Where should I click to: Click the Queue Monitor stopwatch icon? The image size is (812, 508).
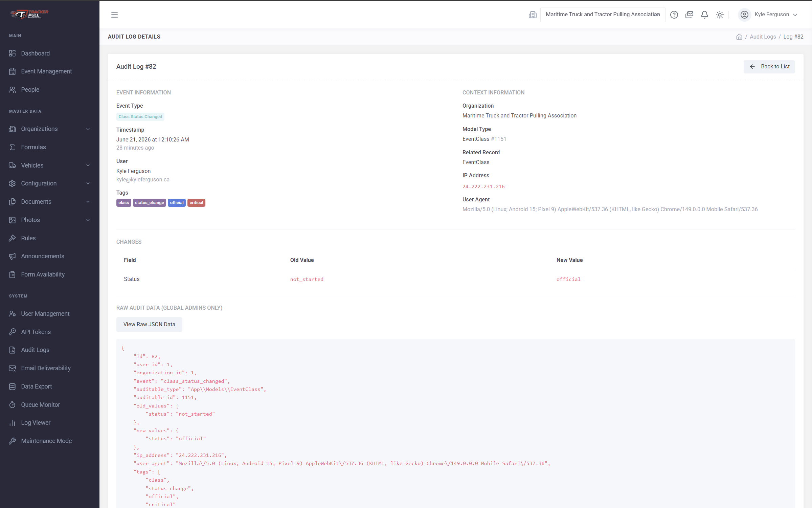click(12, 405)
